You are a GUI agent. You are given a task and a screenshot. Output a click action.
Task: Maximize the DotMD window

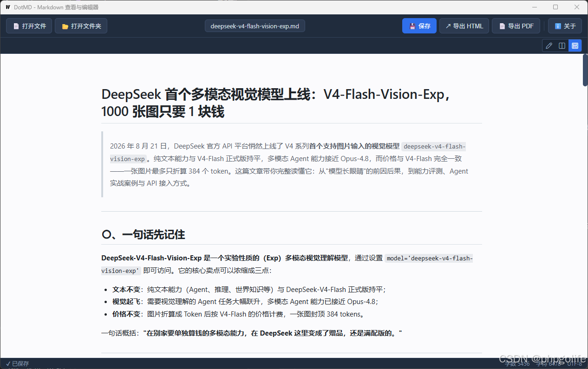coord(555,7)
